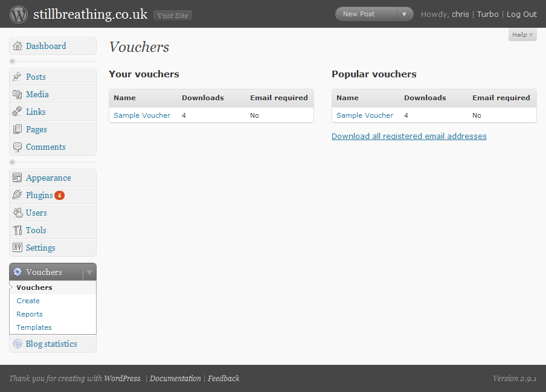
Task: Open the Feedback footer link
Action: (223, 379)
